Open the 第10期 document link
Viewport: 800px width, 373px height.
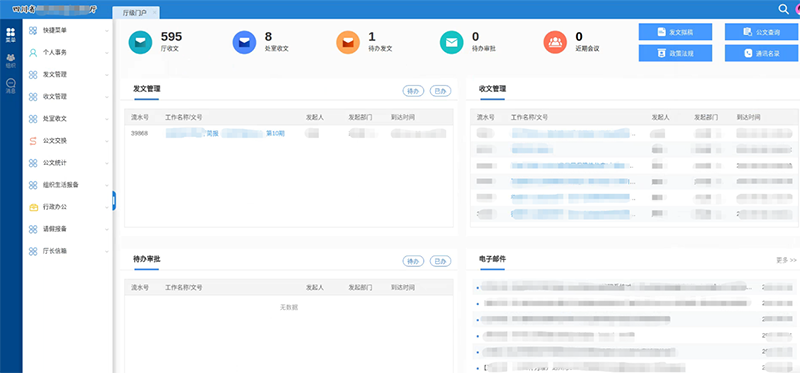pos(276,134)
